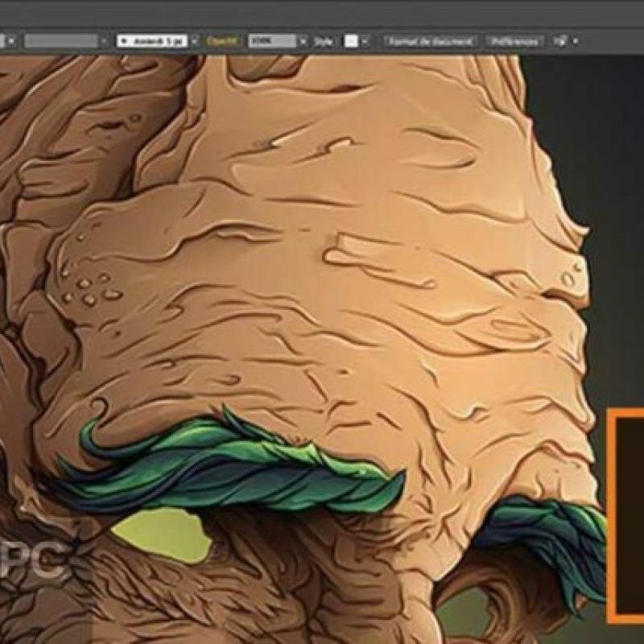Click the opacity percentage input field

point(272,41)
